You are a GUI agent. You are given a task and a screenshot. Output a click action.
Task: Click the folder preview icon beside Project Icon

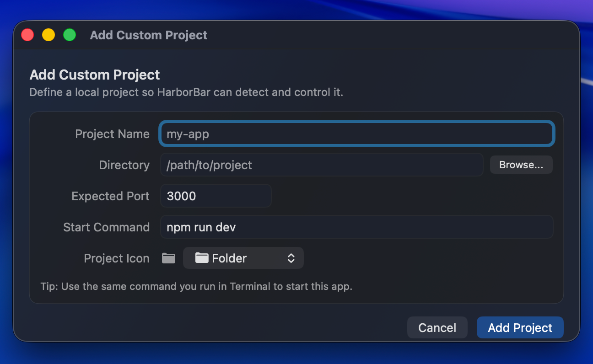coord(168,258)
